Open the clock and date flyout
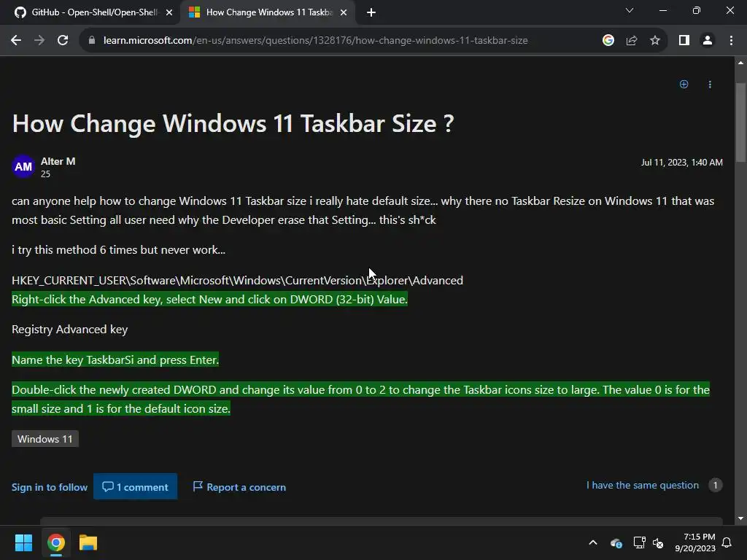Screen dimensions: 747x560 pos(695,542)
